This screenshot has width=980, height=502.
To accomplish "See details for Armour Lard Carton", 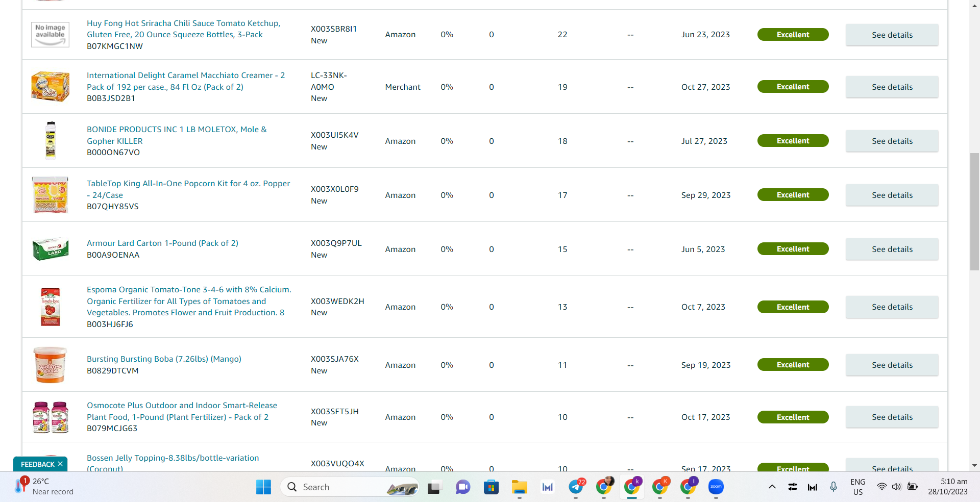I will [892, 249].
